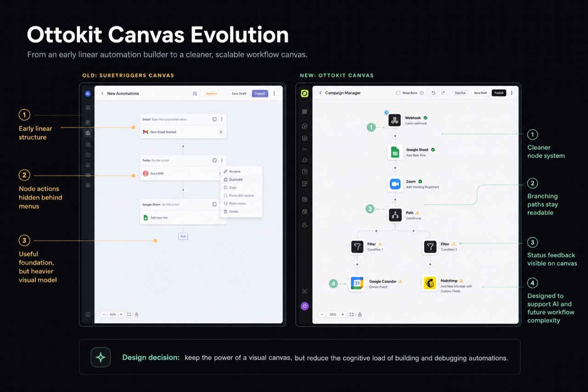The height and width of the screenshot is (392, 588).
Task: Fit the old SureTriggers canvas to screen
Action: tap(129, 314)
